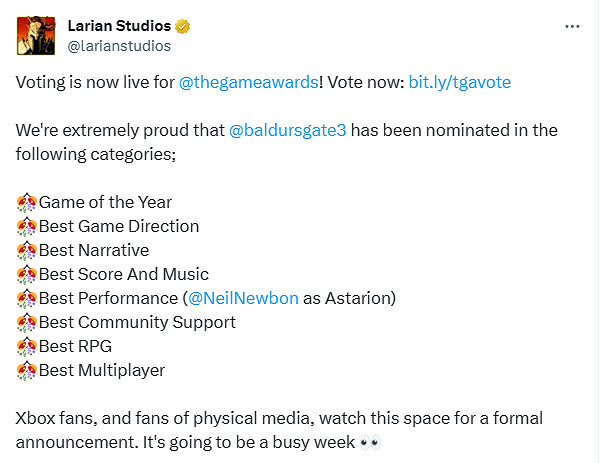600x463 pixels.
Task: Click the emoji beside Best Performance
Action: [27, 299]
